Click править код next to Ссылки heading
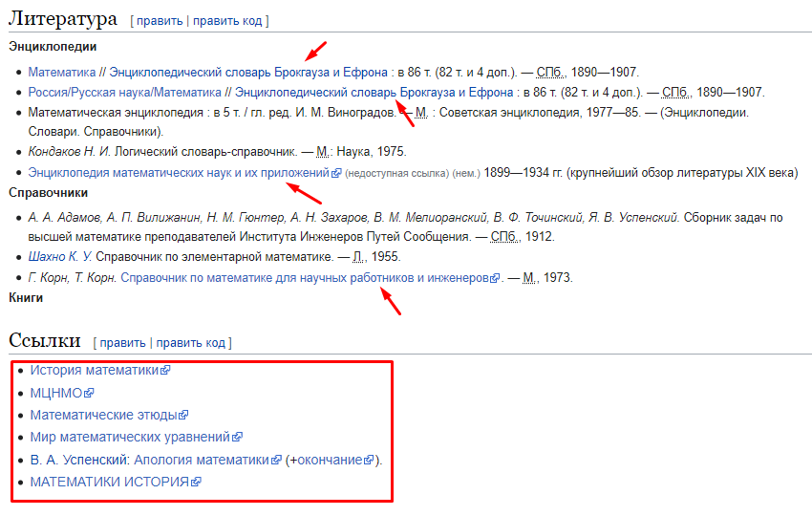812x516 pixels. click(x=190, y=342)
